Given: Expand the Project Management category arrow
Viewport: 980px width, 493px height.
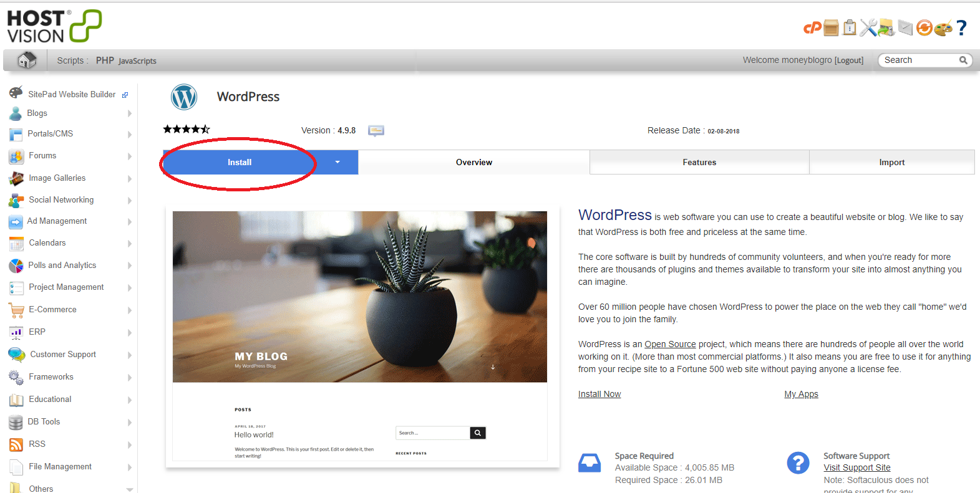Looking at the screenshot, I should 130,287.
